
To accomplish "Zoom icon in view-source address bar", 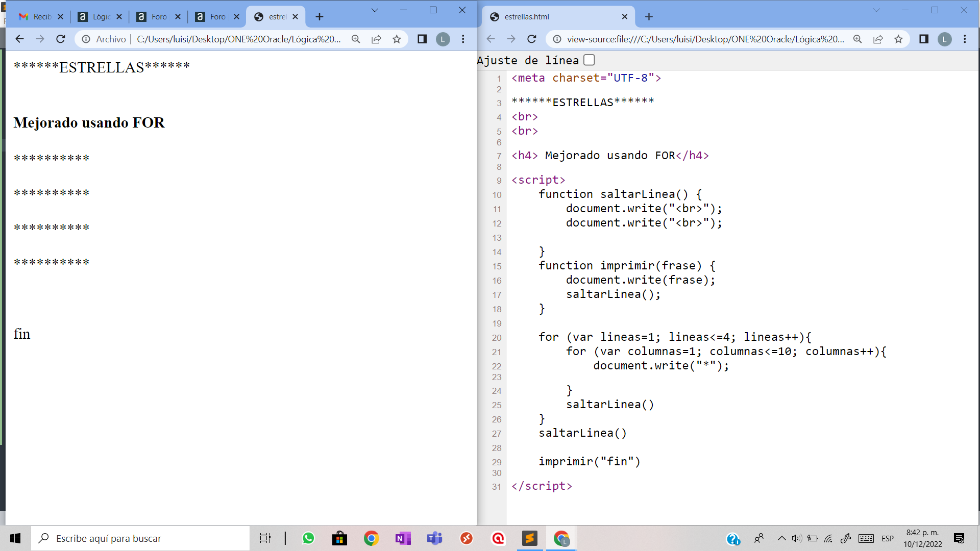I will (857, 39).
